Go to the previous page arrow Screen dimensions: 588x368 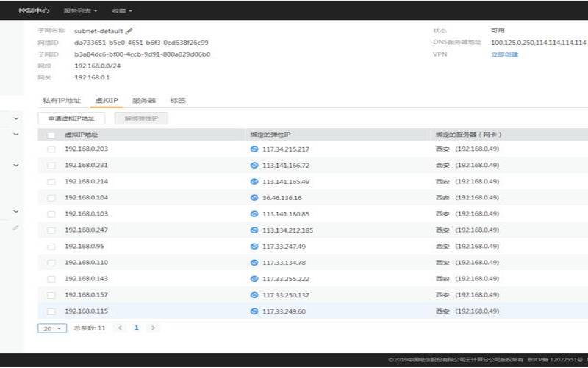point(121,328)
